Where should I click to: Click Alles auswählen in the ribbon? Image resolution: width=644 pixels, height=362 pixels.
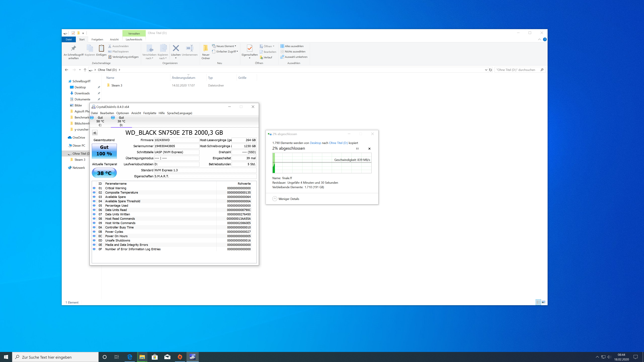tap(294, 46)
